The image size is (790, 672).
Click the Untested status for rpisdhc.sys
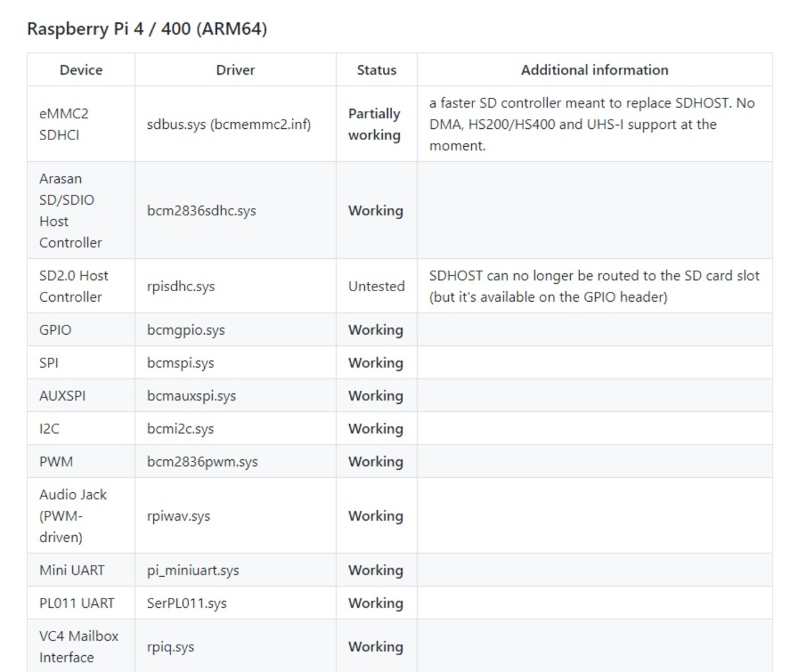click(376, 286)
